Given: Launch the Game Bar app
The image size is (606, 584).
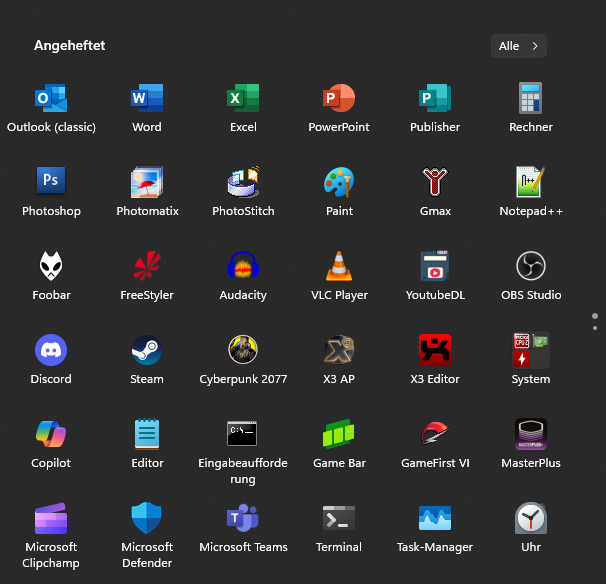Looking at the screenshot, I should point(339,434).
